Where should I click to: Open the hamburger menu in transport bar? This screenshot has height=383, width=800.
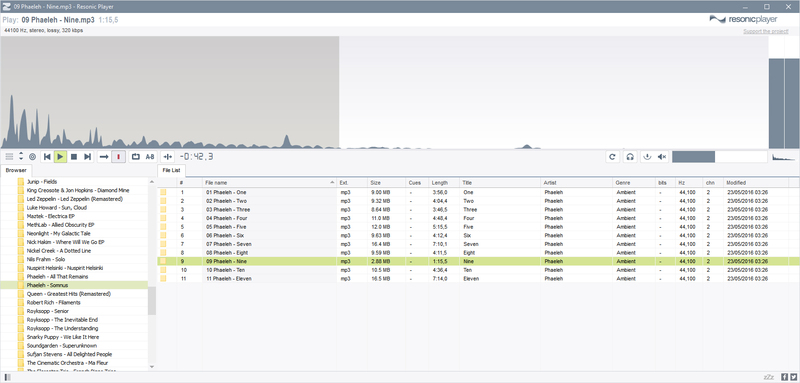(9, 157)
